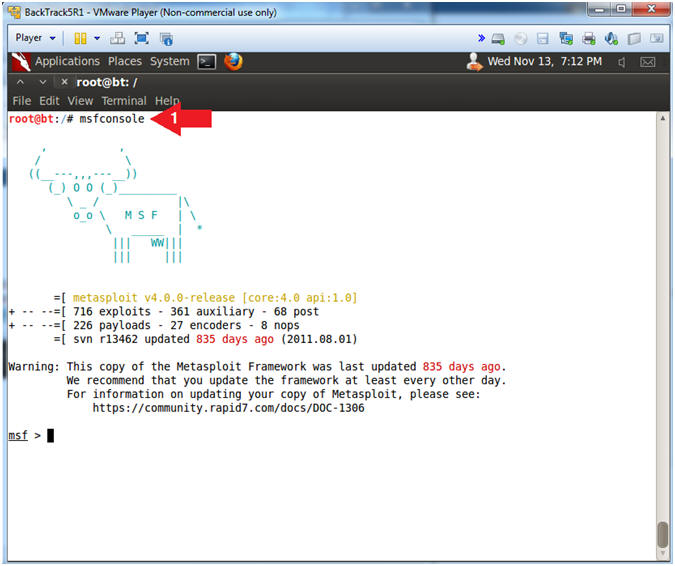
Task: Click the 'Warning: This copy' line
Action: click(257, 367)
